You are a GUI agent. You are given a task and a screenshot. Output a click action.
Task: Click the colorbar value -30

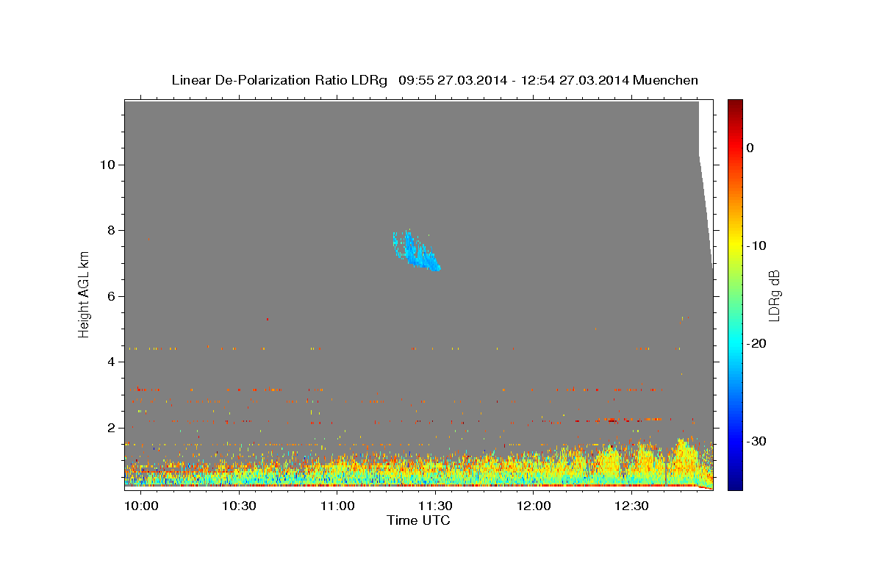pos(757,441)
